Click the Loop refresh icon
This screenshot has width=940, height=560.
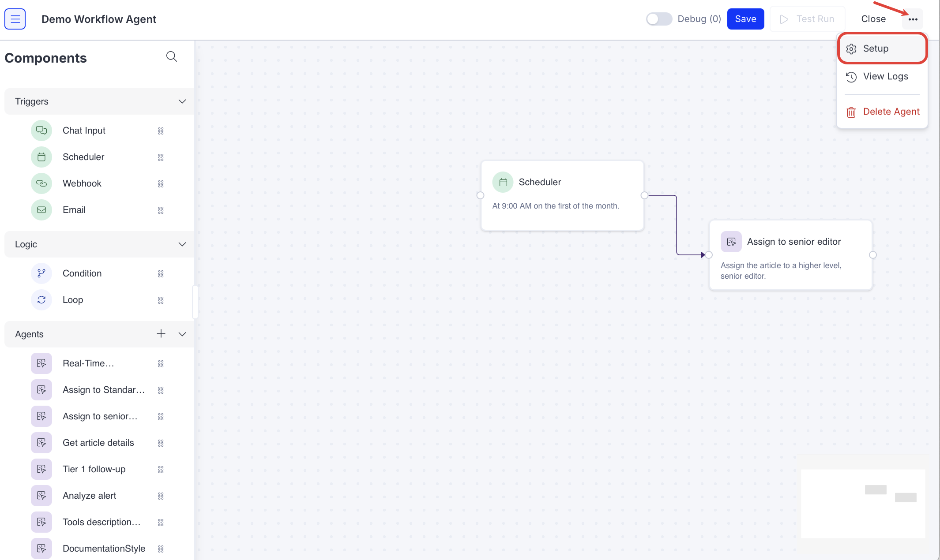41,300
